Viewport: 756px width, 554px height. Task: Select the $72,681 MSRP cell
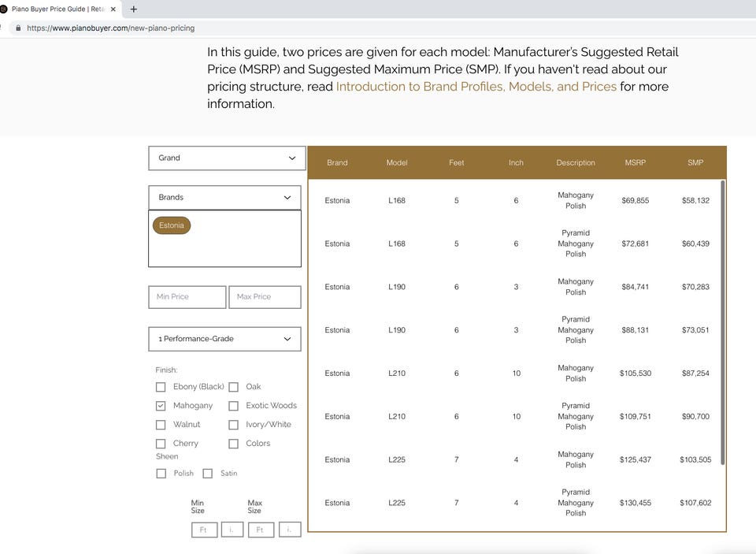(636, 244)
